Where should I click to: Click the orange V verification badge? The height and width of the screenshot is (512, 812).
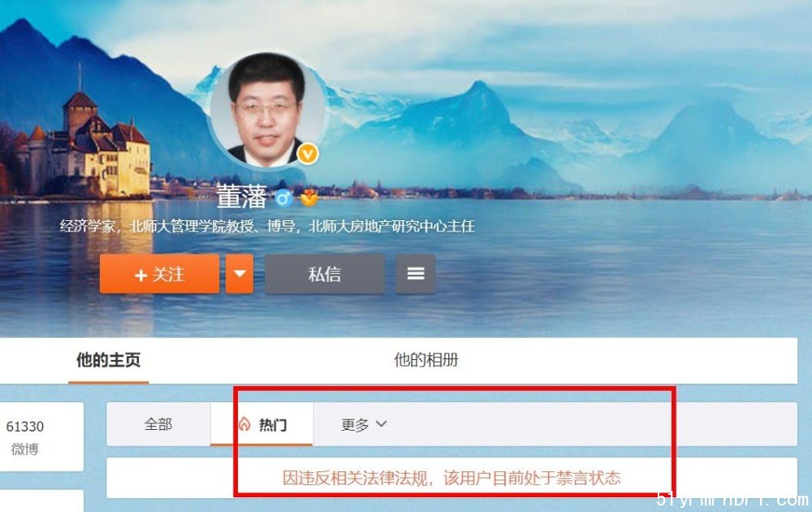tap(308, 154)
